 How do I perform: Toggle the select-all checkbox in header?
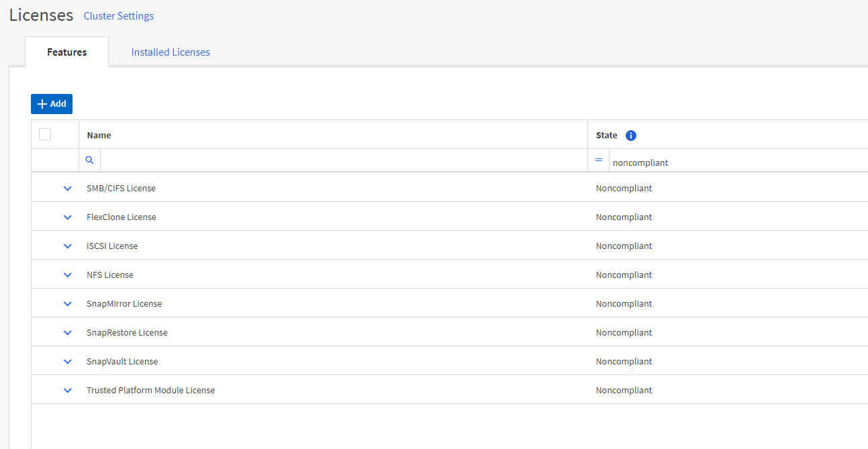[x=45, y=134]
